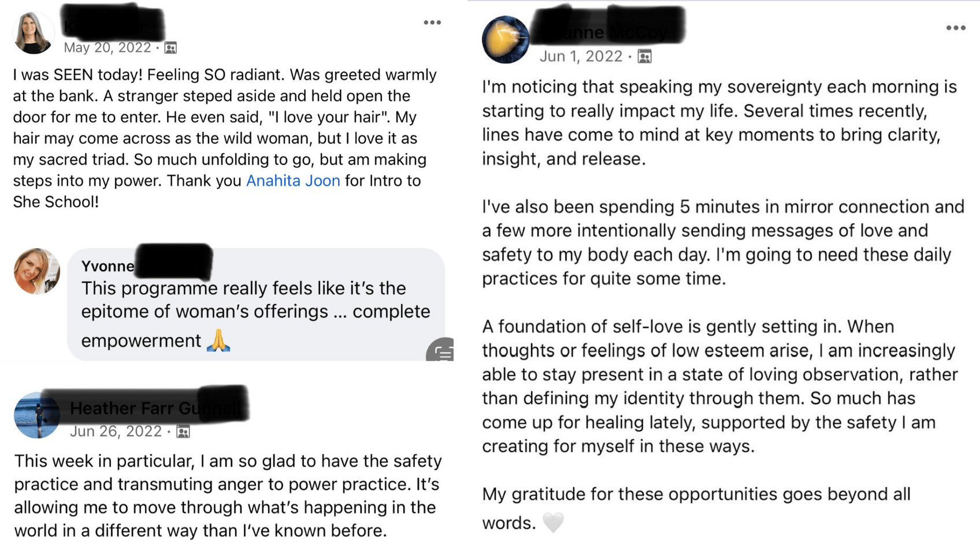
Task: Click the comment text about "complete empowerment"
Action: pos(255,312)
